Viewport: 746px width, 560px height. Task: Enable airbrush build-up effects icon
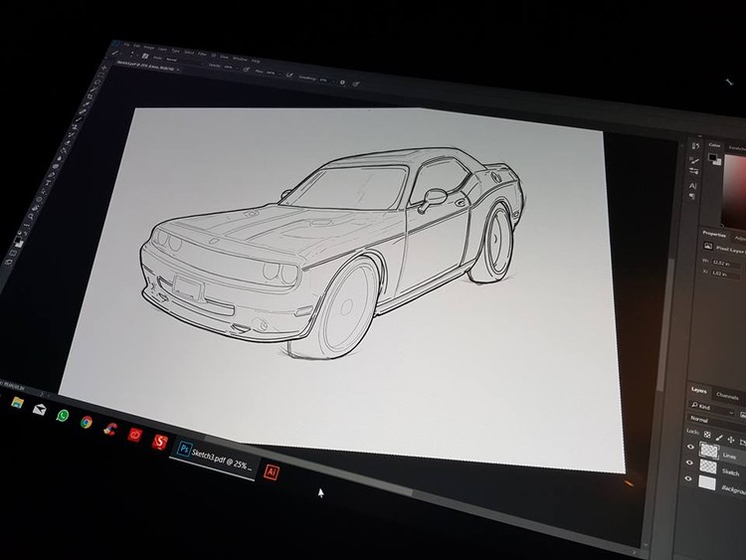(x=288, y=76)
